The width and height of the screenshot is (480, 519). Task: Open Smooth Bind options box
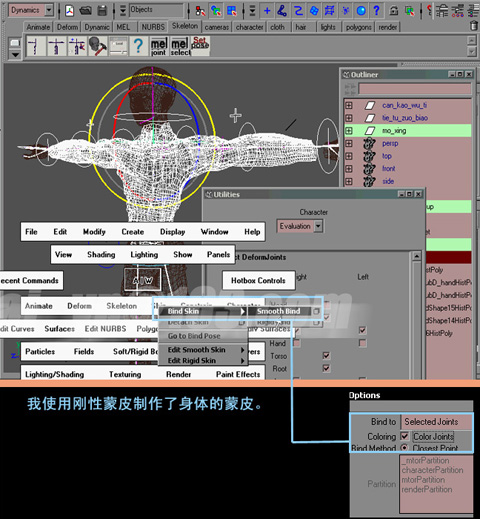pyautogui.click(x=316, y=311)
